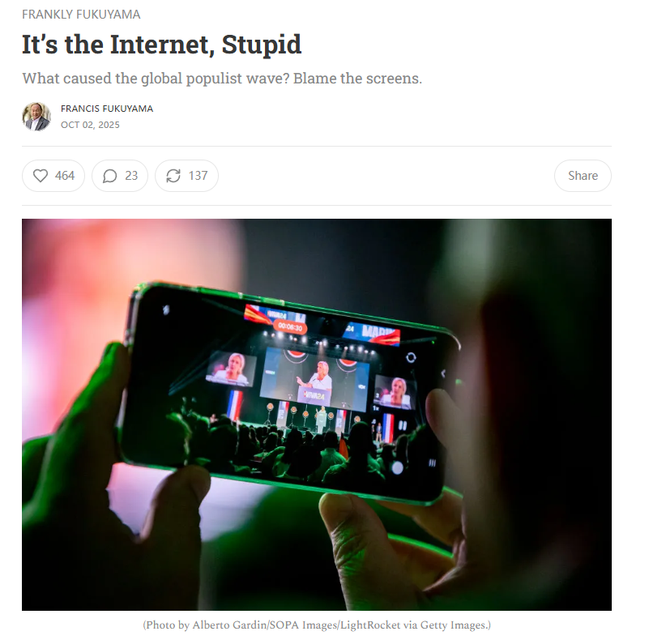649x644 pixels.
Task: Restack the post using the circular arrows icon
Action: [x=173, y=176]
